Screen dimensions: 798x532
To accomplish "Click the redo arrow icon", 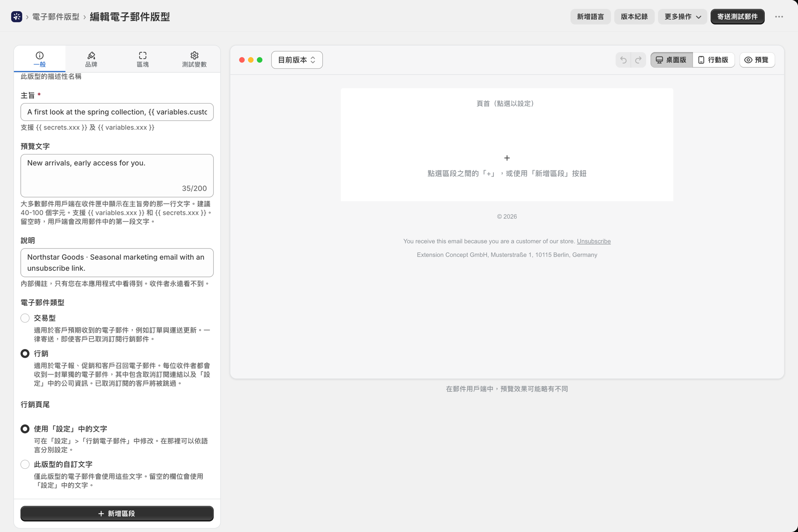I will point(638,60).
